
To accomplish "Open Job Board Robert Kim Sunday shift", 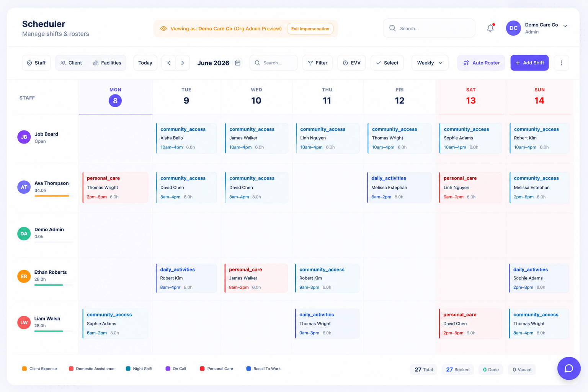I will pyautogui.click(x=539, y=138).
